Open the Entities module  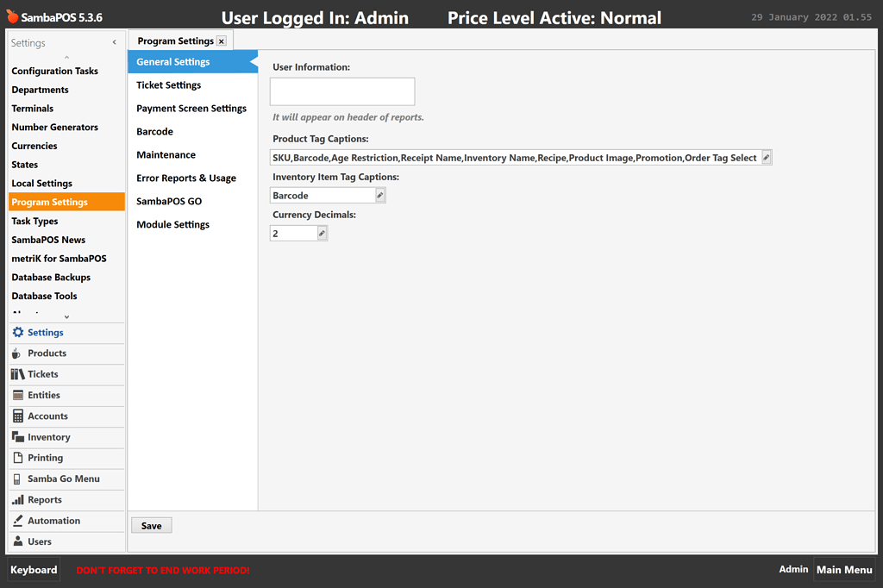(67, 395)
